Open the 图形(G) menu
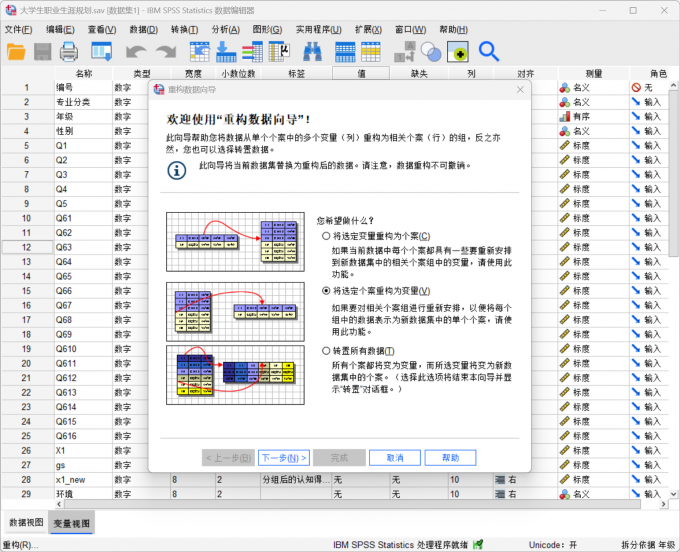Screen dimensions: 680x552 (267, 29)
